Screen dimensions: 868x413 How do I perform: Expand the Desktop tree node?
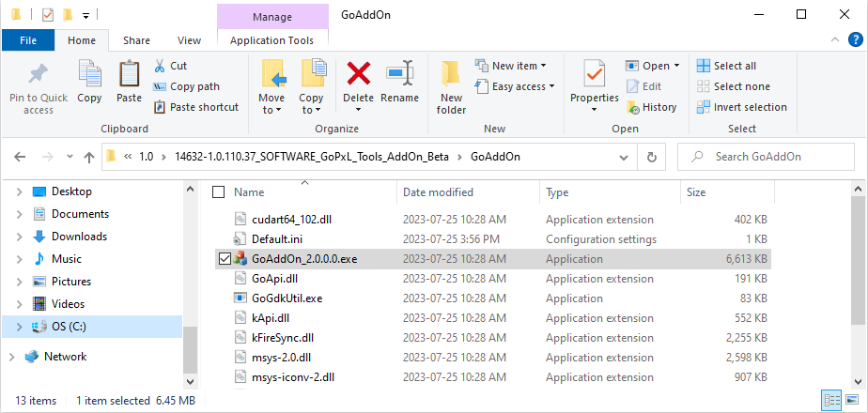pyautogui.click(x=20, y=191)
